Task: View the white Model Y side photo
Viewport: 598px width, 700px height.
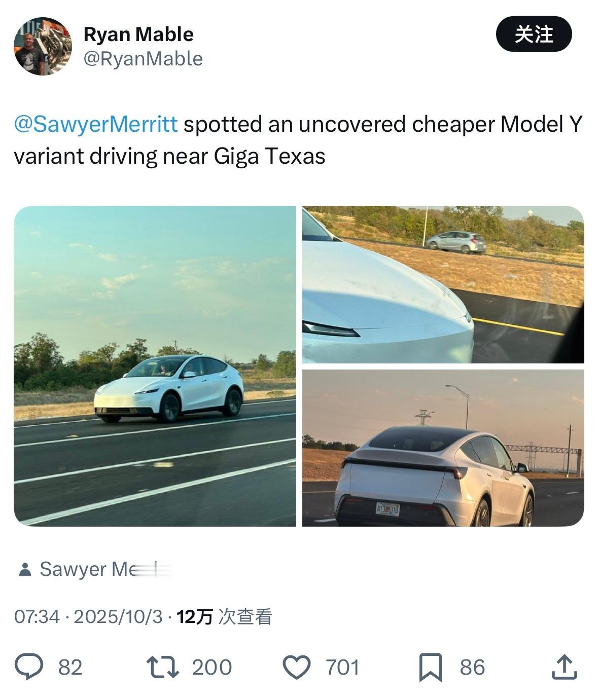Action: pyautogui.click(x=155, y=366)
